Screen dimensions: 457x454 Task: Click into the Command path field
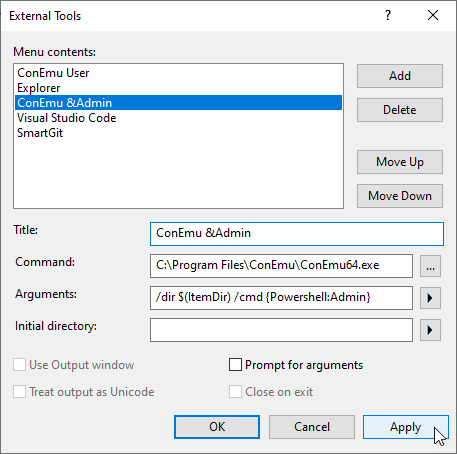pos(281,266)
